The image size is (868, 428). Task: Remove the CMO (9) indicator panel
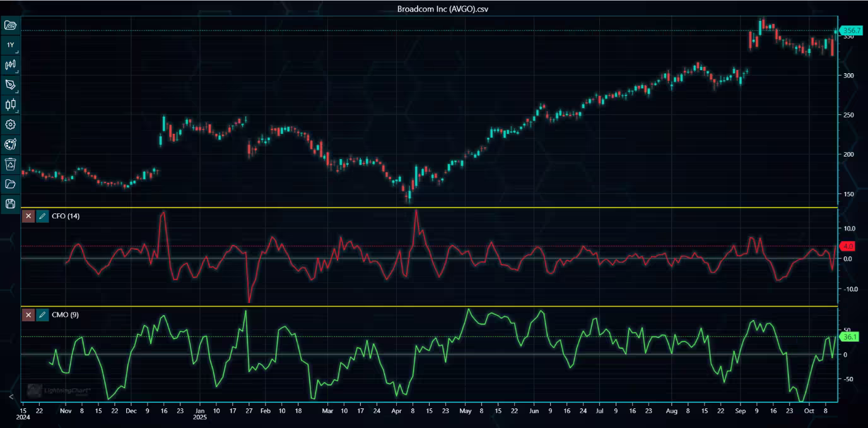pos(28,314)
